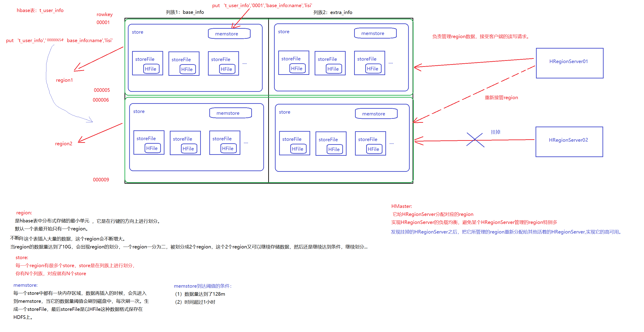Click the red 'store:' heading

[22, 258]
